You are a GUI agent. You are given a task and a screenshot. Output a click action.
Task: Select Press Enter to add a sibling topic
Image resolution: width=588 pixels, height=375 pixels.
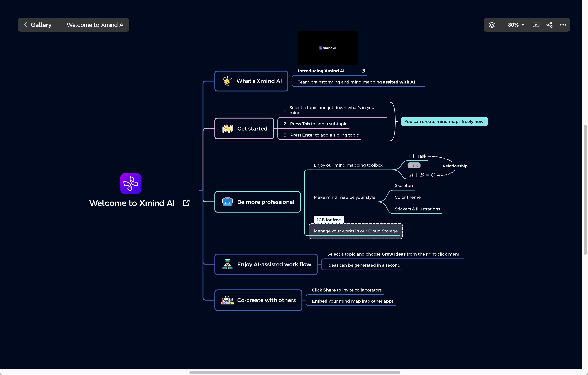[x=321, y=135]
